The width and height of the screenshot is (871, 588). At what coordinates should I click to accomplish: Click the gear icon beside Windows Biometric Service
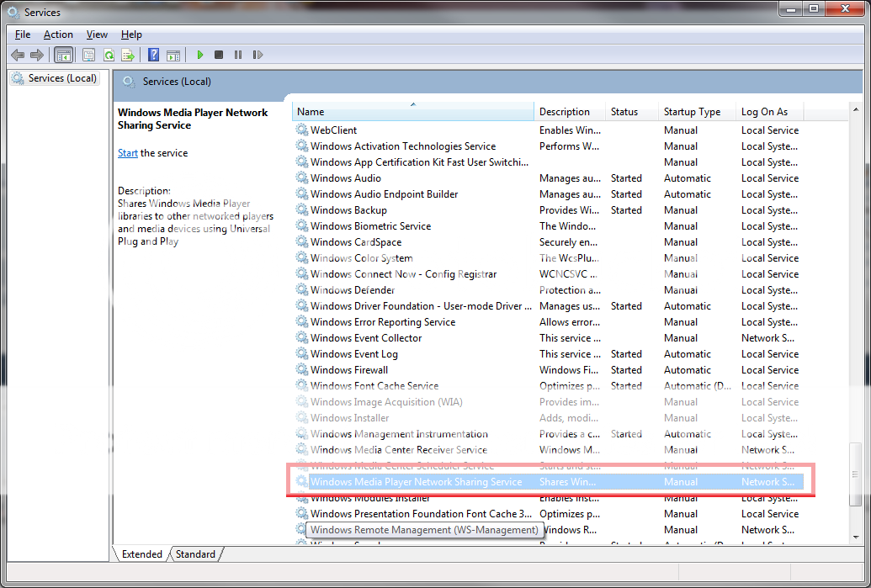click(x=301, y=226)
